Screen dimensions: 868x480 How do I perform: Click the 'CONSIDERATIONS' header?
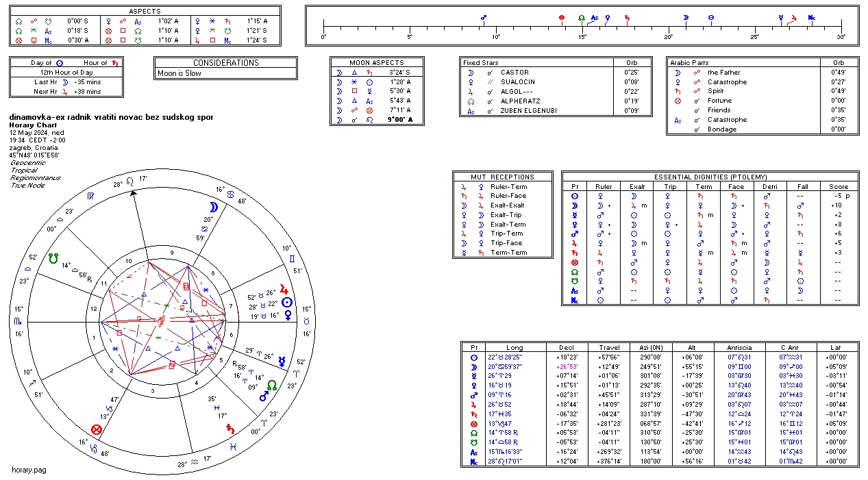coord(225,63)
